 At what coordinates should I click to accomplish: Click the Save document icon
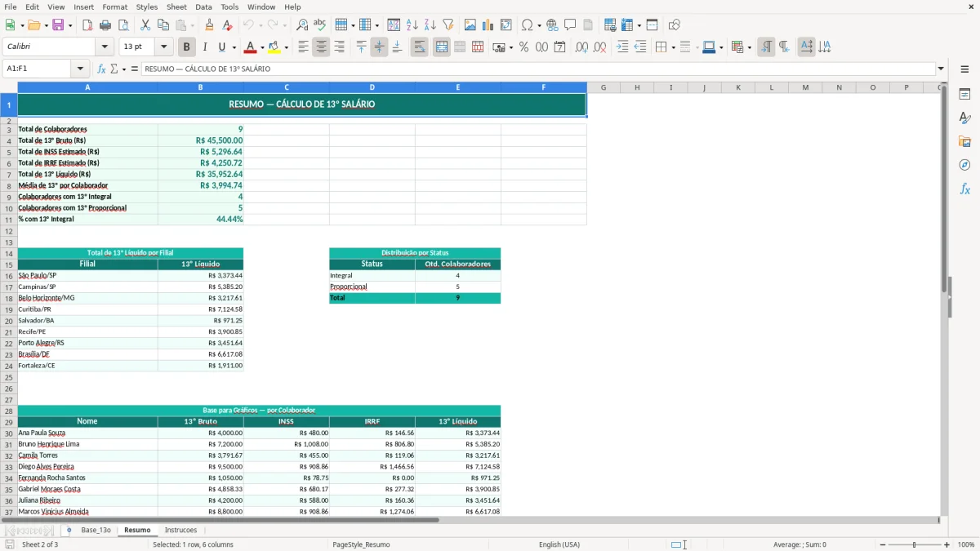pos(58,25)
